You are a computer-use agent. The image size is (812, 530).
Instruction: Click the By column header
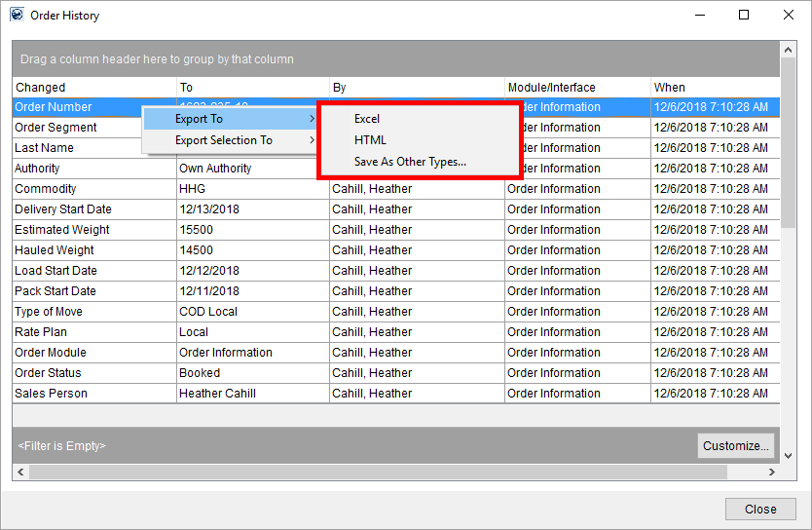tap(417, 88)
